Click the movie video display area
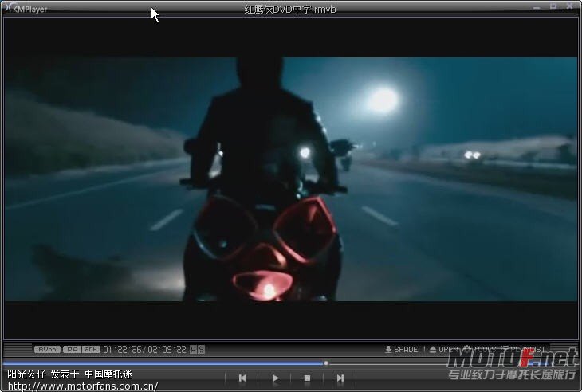 click(x=290, y=178)
